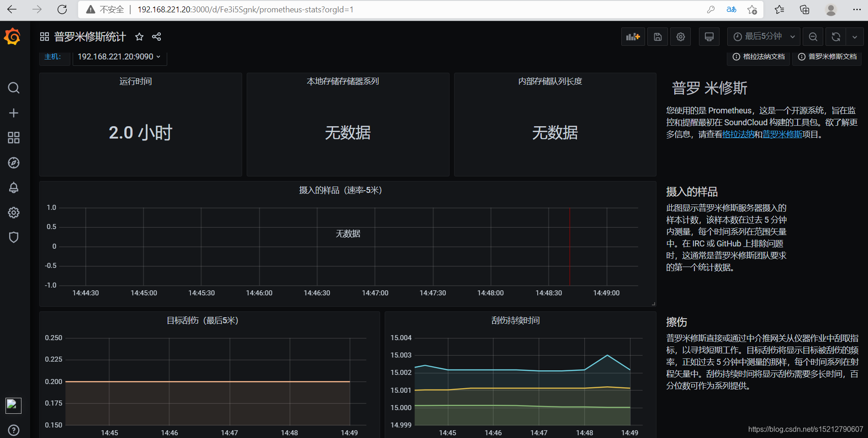Open Dashboards icon in sidebar
868x438 pixels.
pyautogui.click(x=14, y=138)
